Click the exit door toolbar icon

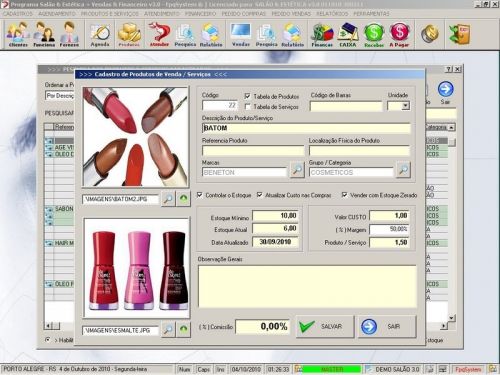coord(459,34)
